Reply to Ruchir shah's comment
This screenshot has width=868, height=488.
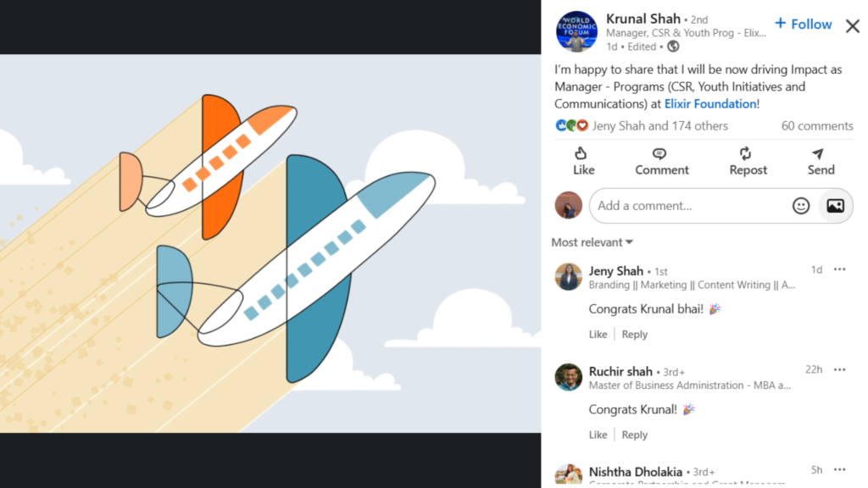click(634, 435)
